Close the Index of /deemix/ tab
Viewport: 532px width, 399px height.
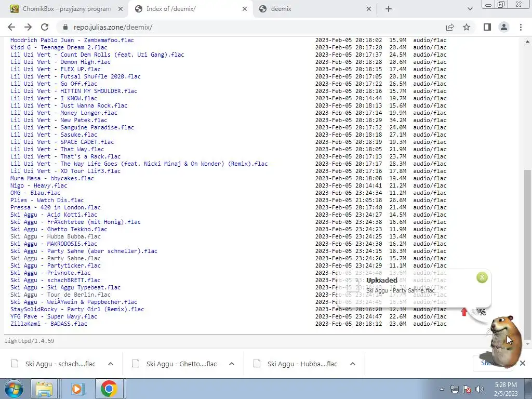point(245,9)
